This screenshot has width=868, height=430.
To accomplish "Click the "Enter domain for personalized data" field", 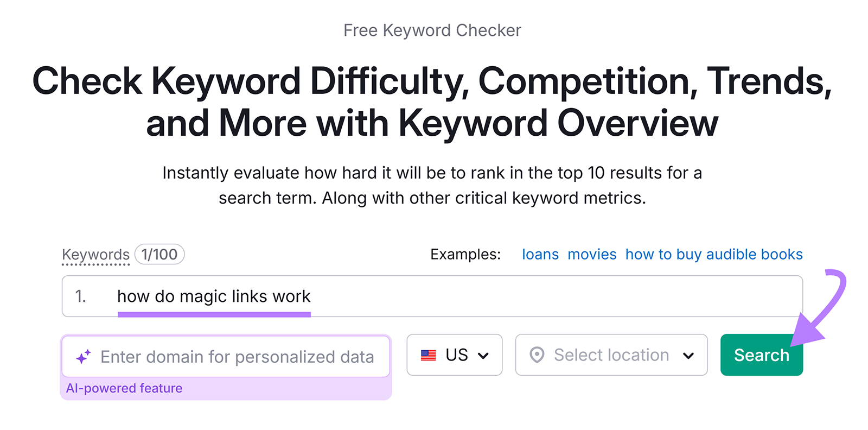I will [x=237, y=356].
